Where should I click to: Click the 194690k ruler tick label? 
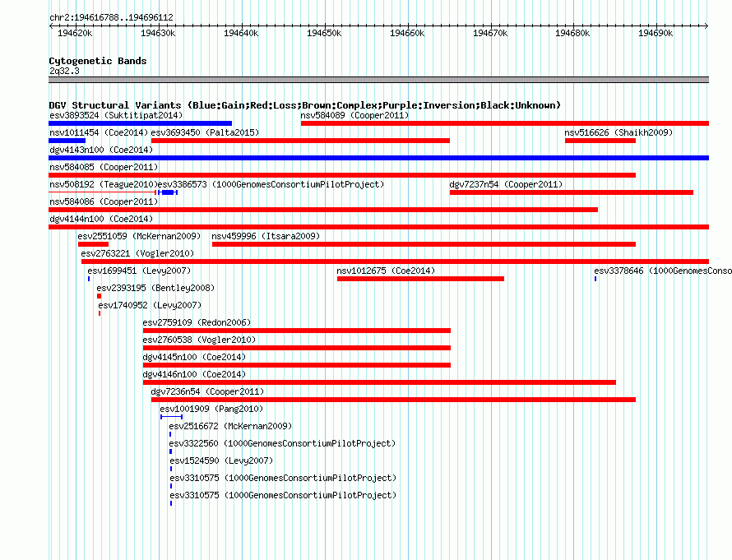coord(656,33)
